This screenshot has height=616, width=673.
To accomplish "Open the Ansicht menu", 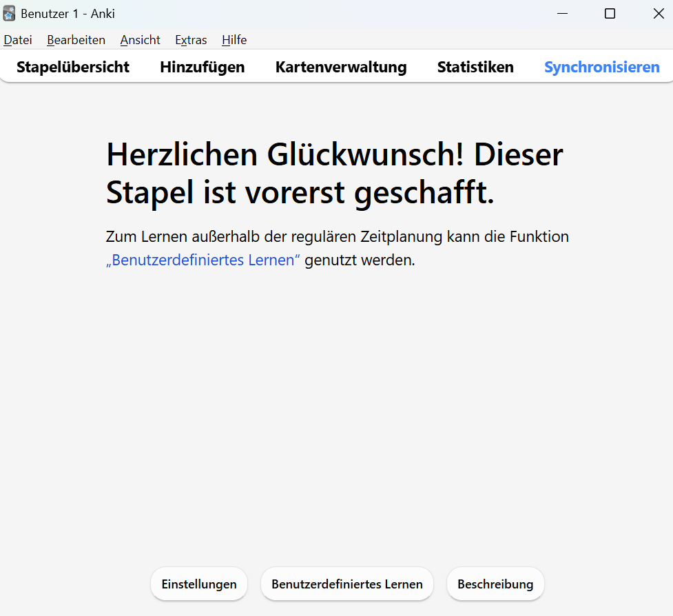I will point(140,40).
